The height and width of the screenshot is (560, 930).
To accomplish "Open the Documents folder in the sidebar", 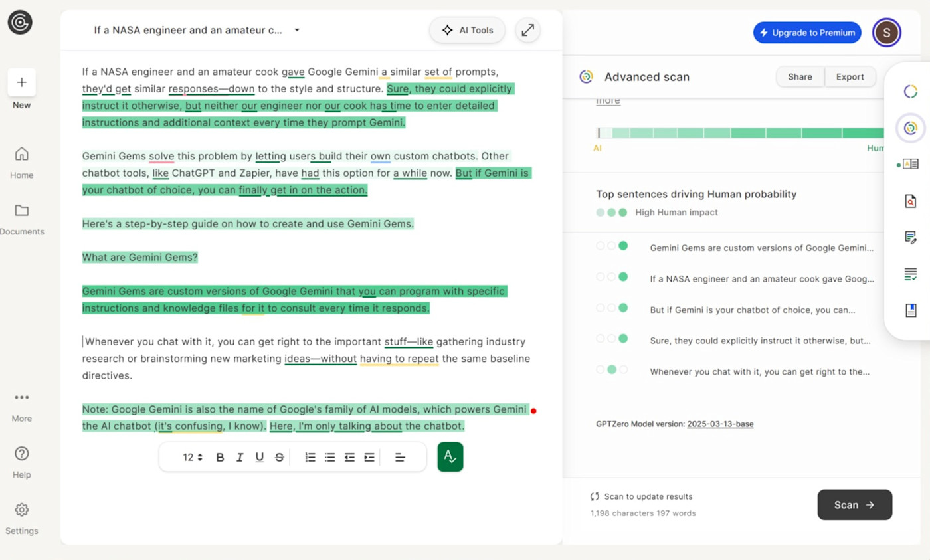I will pos(22,219).
